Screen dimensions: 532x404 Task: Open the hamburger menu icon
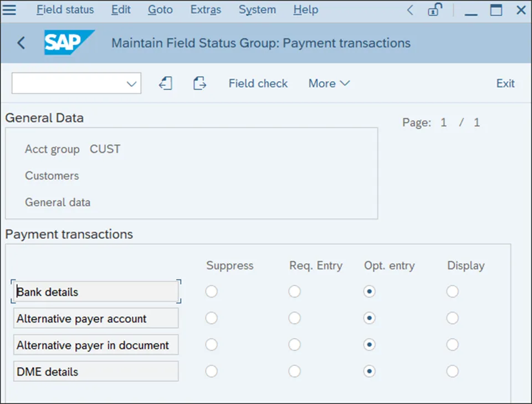pyautogui.click(x=9, y=10)
